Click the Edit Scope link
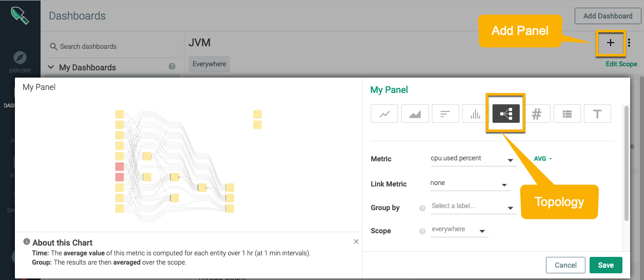This screenshot has height=280, width=644. click(621, 64)
